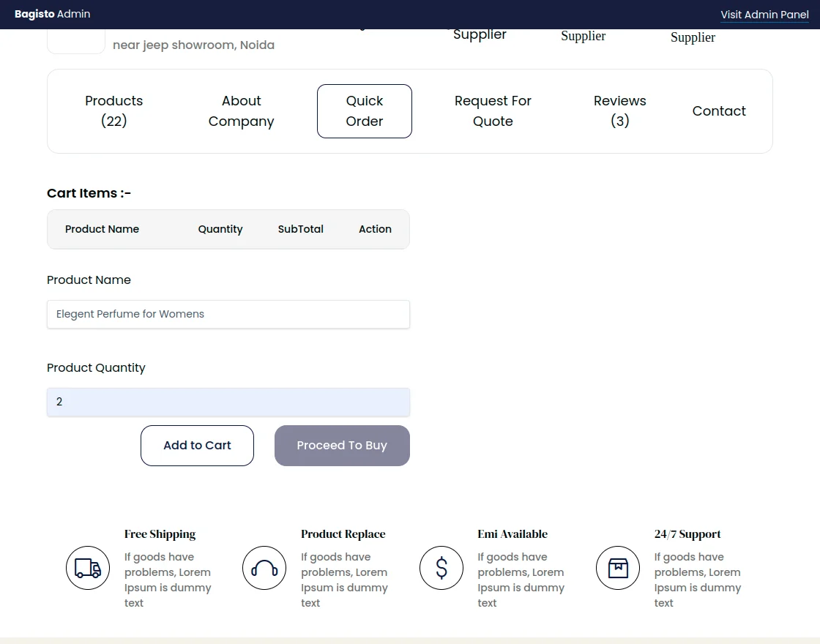Image resolution: width=820 pixels, height=644 pixels.
Task: Click the Action column header
Action: point(375,229)
